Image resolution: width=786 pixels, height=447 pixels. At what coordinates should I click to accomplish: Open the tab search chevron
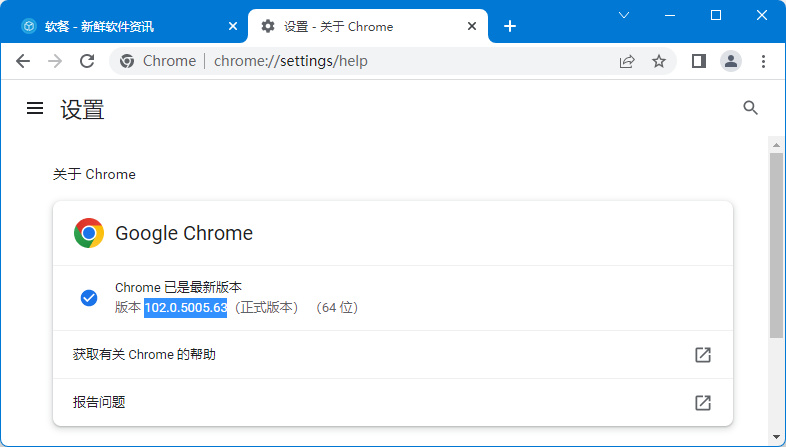623,15
